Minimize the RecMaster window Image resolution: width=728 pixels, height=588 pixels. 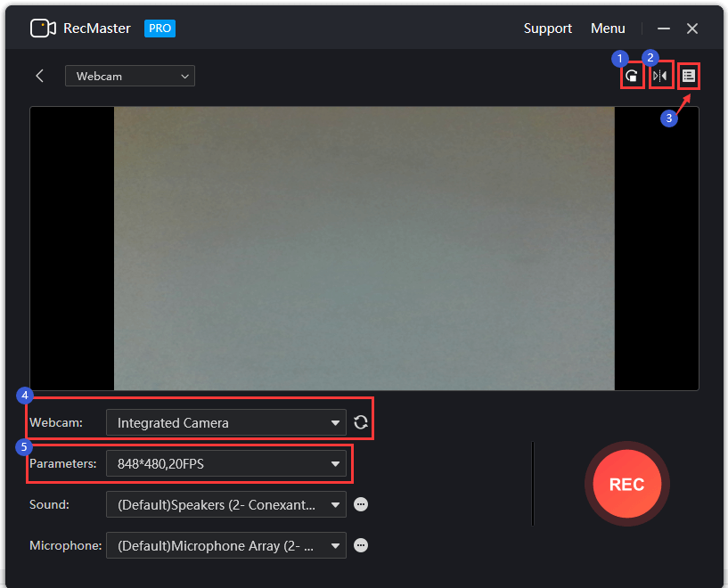pos(664,29)
